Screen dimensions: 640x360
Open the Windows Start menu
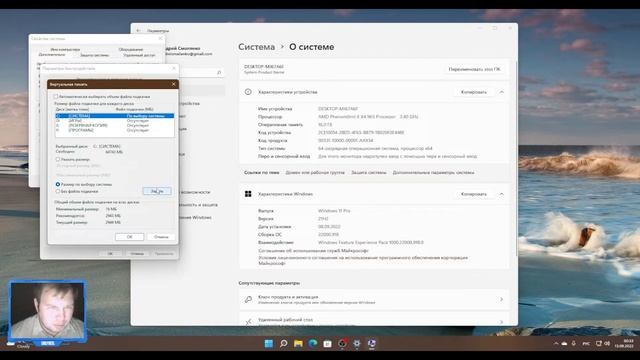click(269, 344)
